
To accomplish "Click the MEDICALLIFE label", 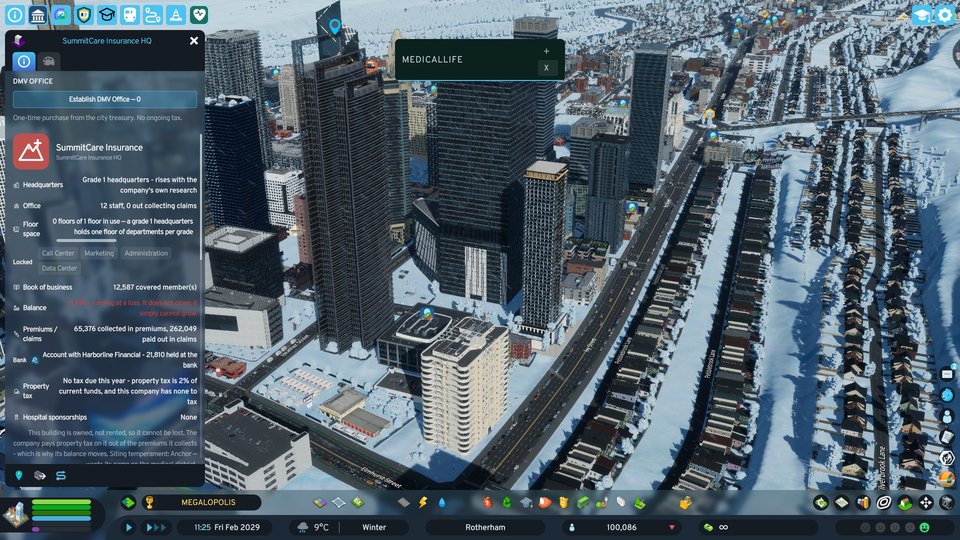I will tap(432, 59).
